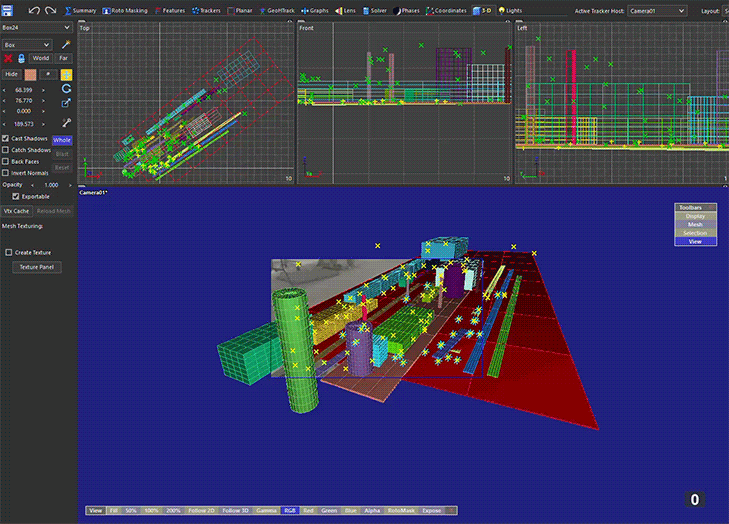The image size is (729, 524).
Task: Click the Hide mesh button
Action: pyautogui.click(x=12, y=74)
